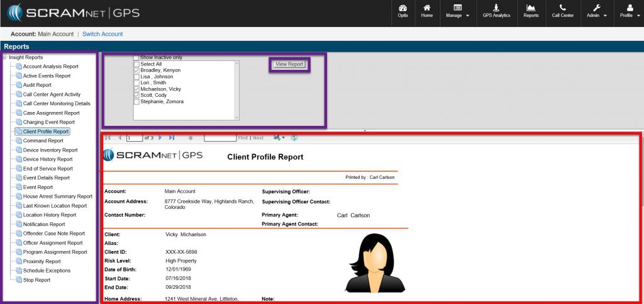Viewport: 644px width, 304px height.
Task: Go to Home in the top navigation
Action: tap(427, 11)
